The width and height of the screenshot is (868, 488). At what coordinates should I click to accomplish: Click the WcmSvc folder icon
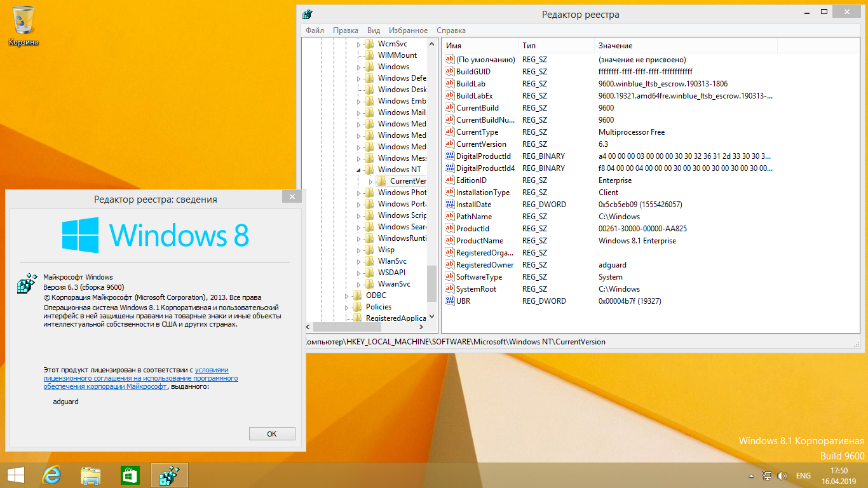pos(369,44)
